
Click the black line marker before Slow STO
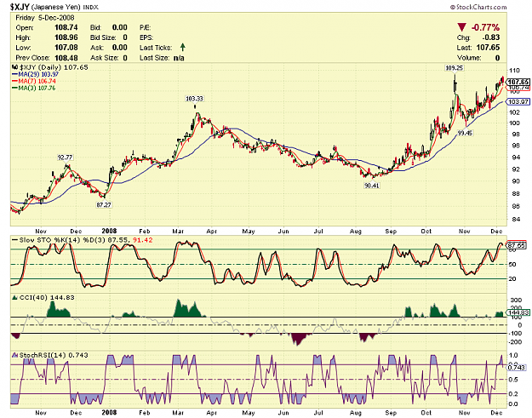coord(14,240)
